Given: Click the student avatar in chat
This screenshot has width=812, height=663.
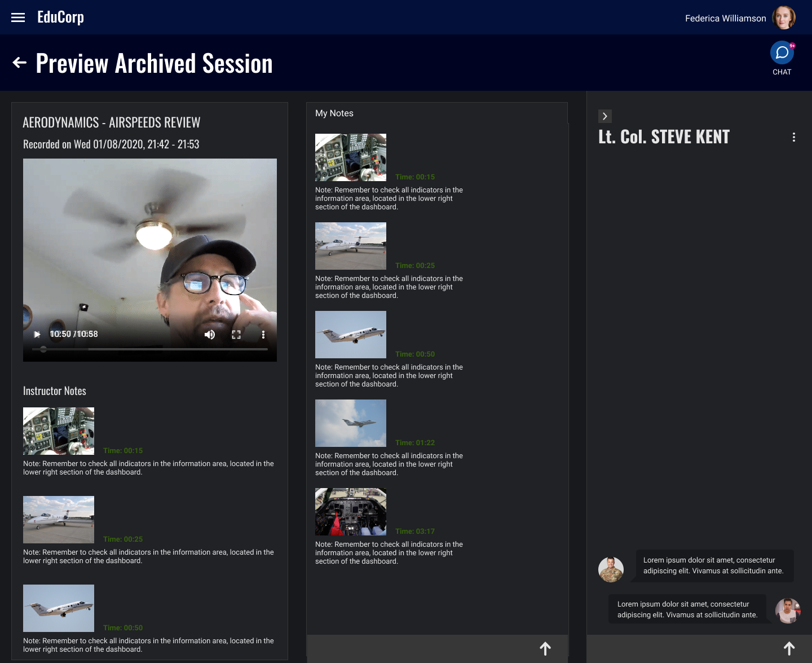Looking at the screenshot, I should coord(788,611).
